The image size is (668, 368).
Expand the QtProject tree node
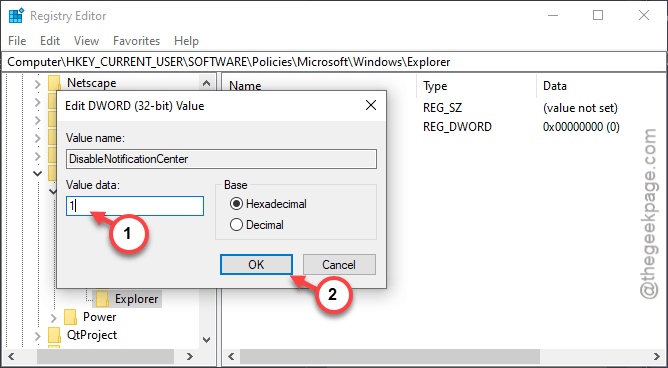coord(37,335)
